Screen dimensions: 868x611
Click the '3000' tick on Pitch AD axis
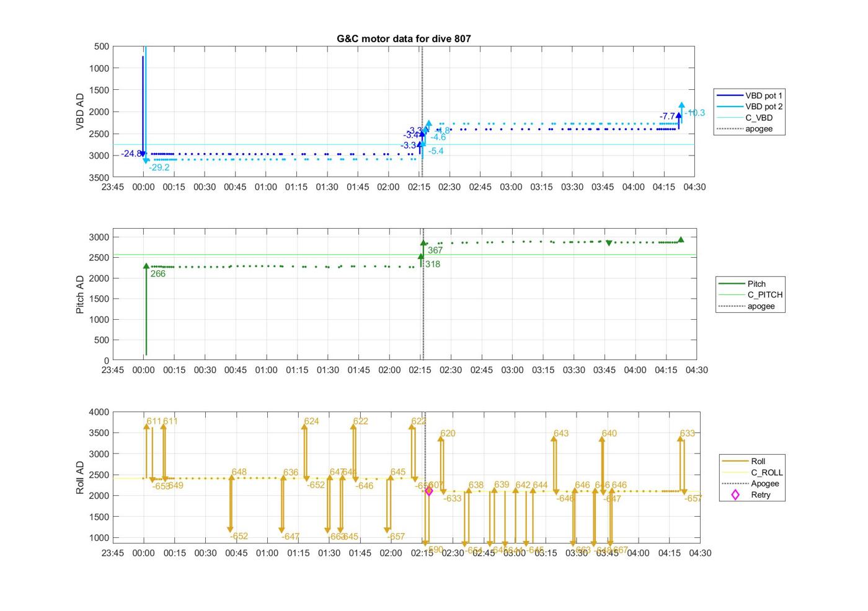tap(100, 237)
